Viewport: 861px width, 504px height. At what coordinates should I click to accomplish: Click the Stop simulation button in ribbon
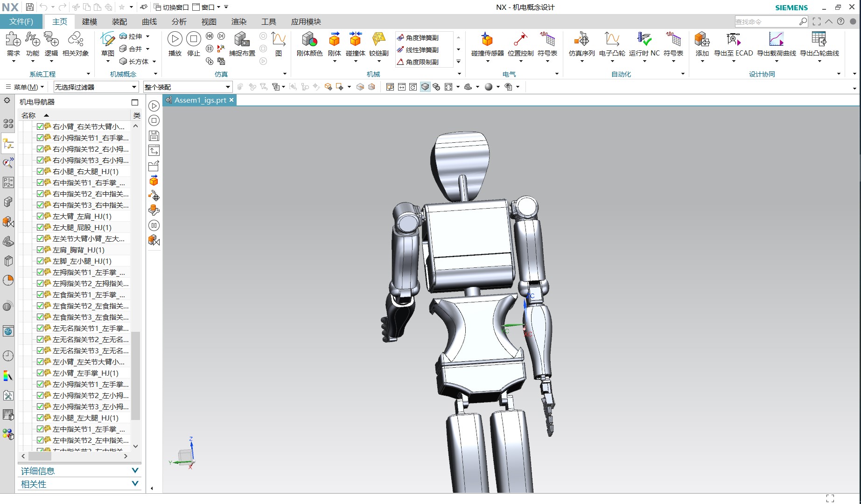[193, 44]
